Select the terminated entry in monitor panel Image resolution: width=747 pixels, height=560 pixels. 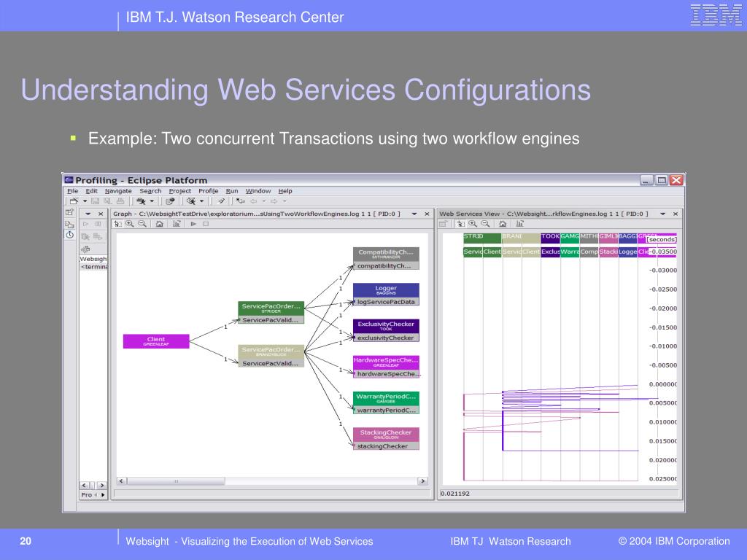94,267
